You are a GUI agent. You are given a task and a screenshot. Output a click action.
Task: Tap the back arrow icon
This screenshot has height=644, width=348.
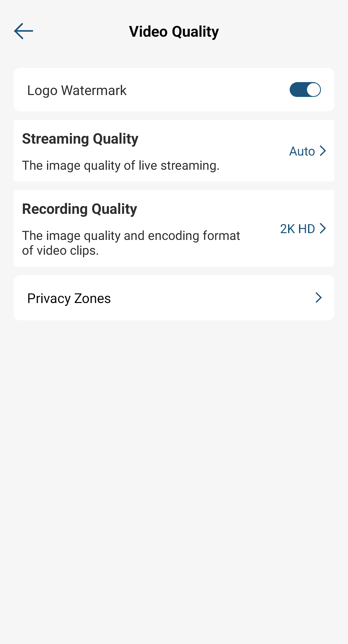(x=24, y=31)
